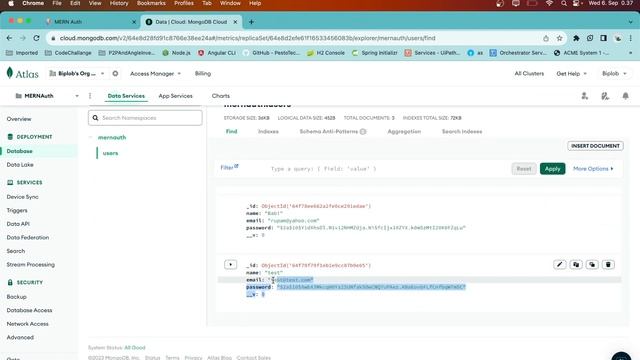Viewport: 640px width, 360px height.
Task: Open the Biplob user account dropdown
Action: [614, 73]
